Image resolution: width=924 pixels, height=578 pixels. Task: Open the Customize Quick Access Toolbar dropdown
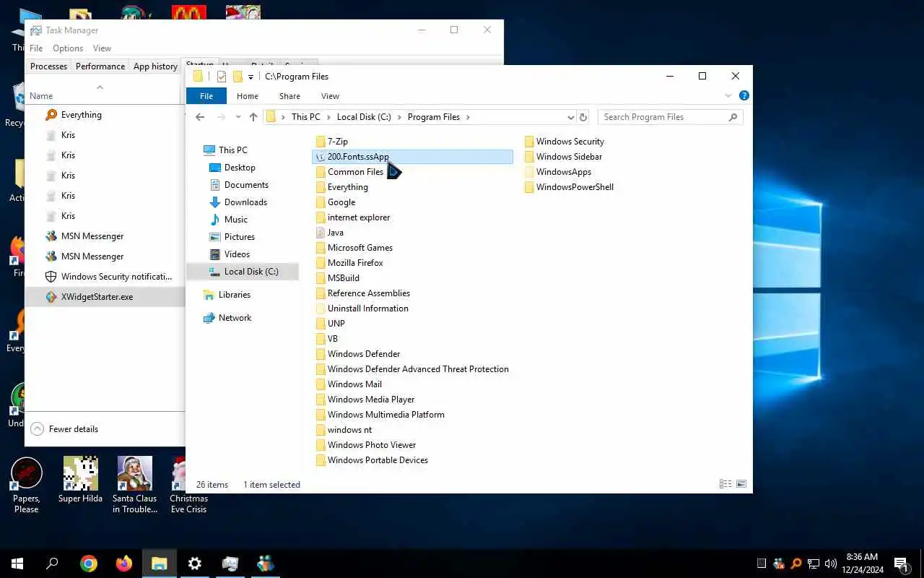point(250,77)
